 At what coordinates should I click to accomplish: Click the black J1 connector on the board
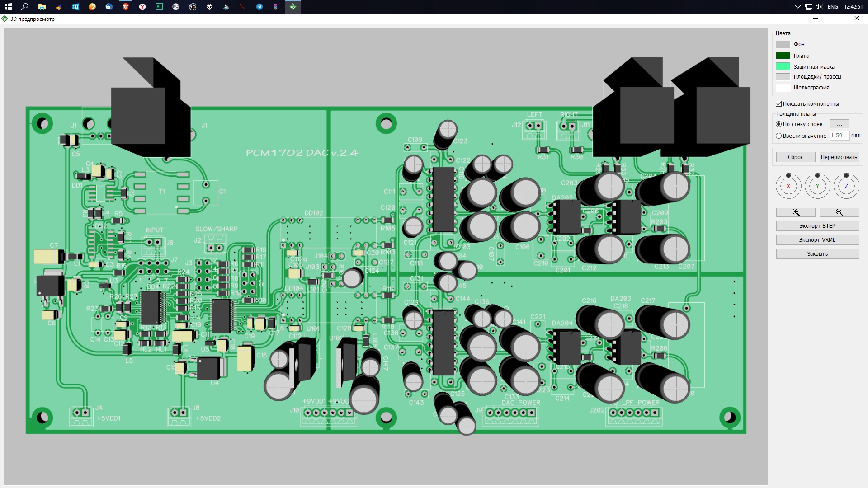151,108
